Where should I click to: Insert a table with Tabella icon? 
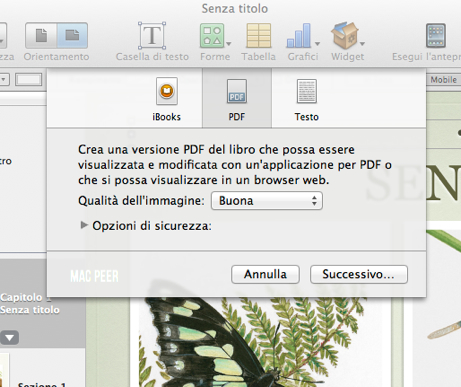(258, 36)
